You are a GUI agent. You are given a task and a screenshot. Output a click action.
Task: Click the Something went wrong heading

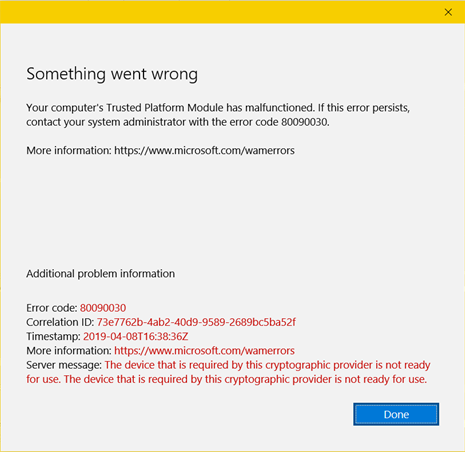click(112, 74)
